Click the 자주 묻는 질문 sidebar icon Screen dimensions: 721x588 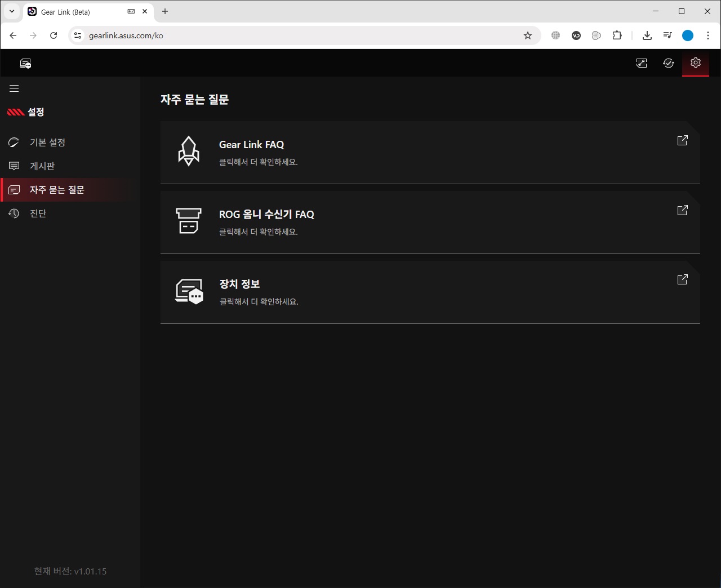click(x=14, y=190)
